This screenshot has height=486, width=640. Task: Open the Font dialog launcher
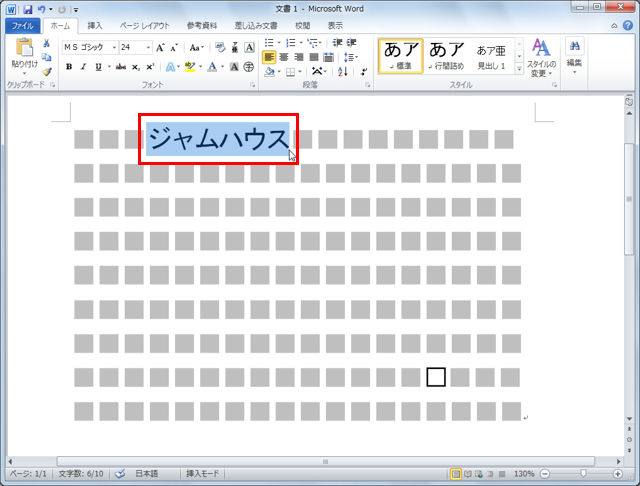tap(253, 85)
